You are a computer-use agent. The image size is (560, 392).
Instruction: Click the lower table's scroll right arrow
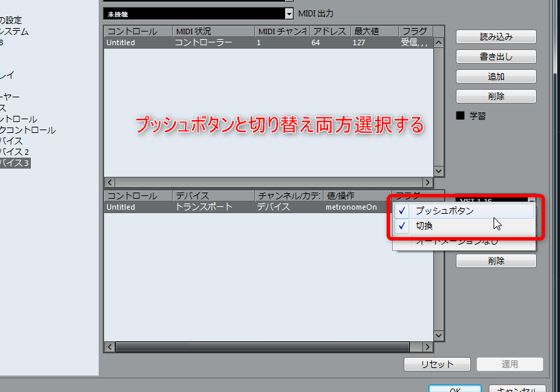[x=428, y=347]
